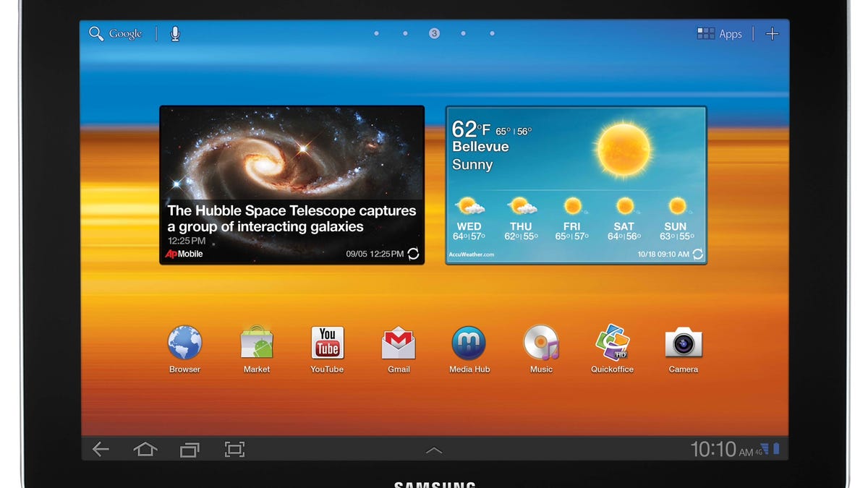Open the Hubble Space Telescope news story
Screen dimensions: 868x488
292,218
